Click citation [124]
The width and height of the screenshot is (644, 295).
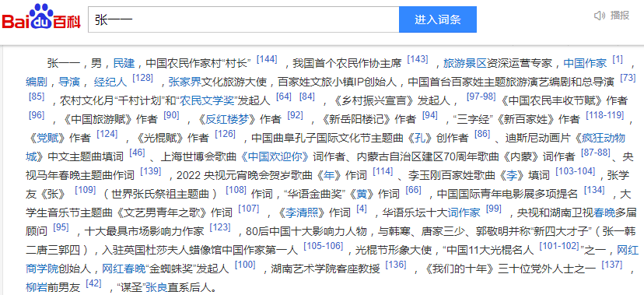pos(107,134)
